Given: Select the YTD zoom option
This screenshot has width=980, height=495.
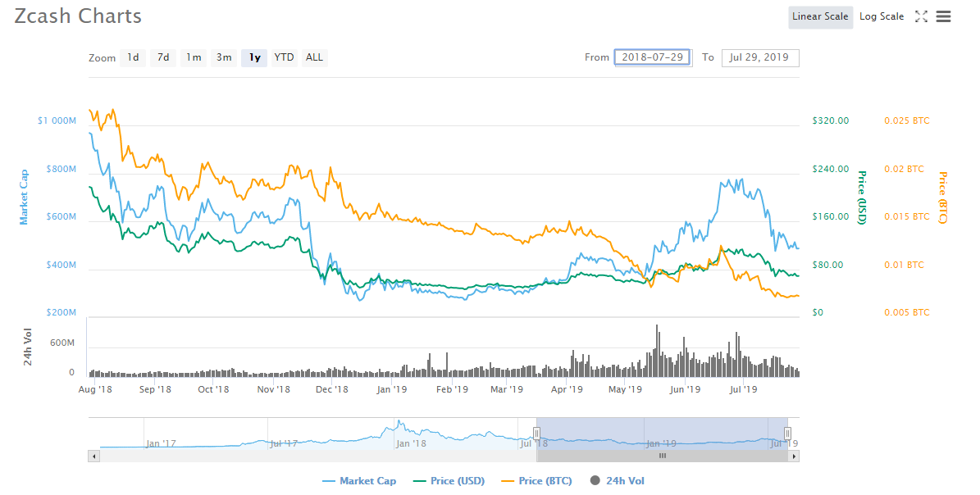Looking at the screenshot, I should [284, 57].
